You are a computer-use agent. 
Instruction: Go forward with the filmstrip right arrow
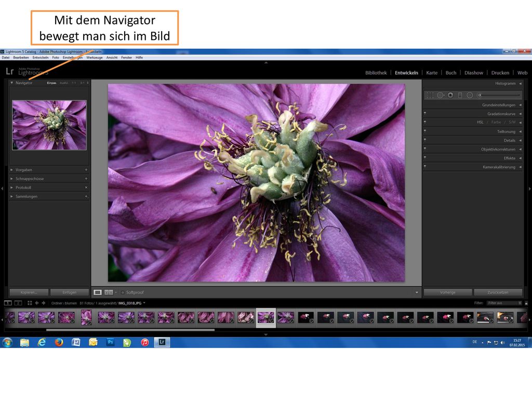(44, 303)
